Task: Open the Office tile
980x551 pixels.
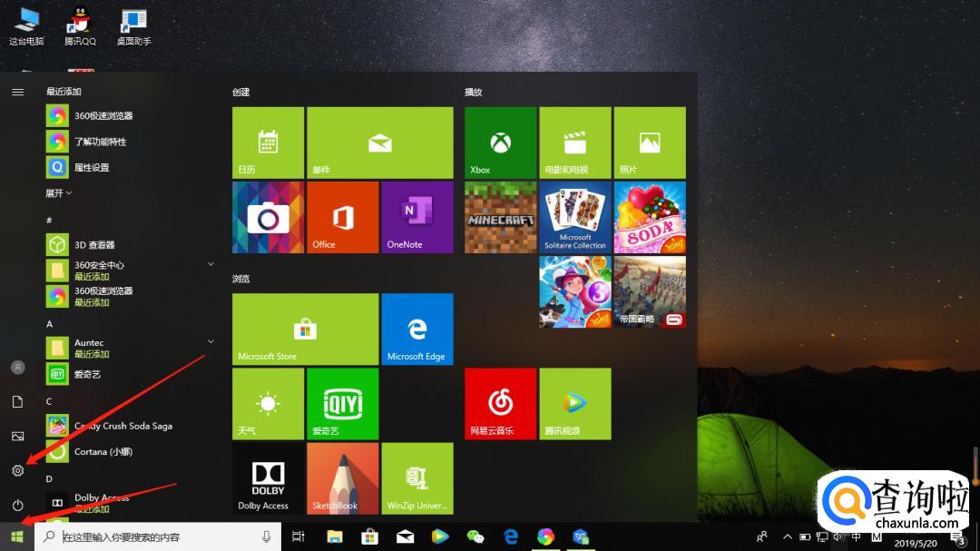Action: coord(342,218)
